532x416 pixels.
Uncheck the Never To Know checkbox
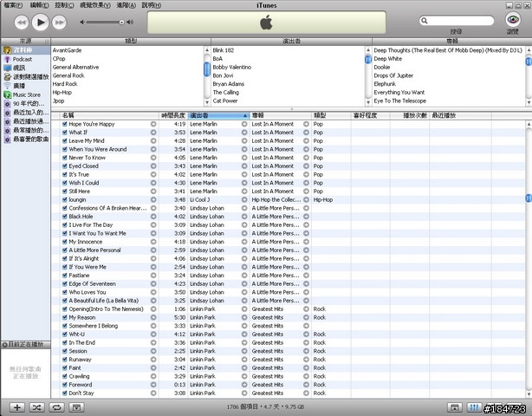(x=64, y=158)
